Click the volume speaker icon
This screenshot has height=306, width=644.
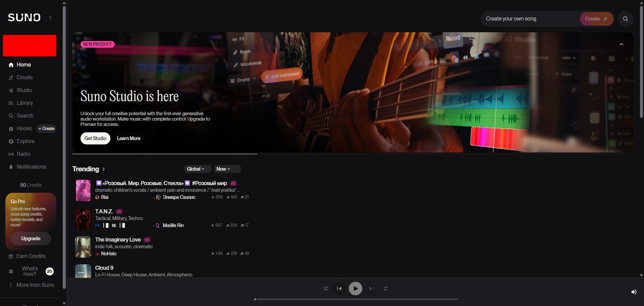634,292
